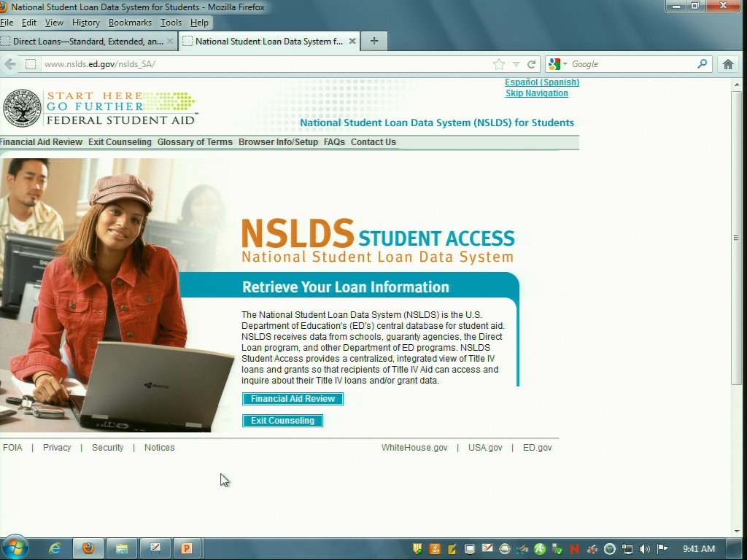Close the Direct Loans tab
Screen dimensions: 747x560
171,42
